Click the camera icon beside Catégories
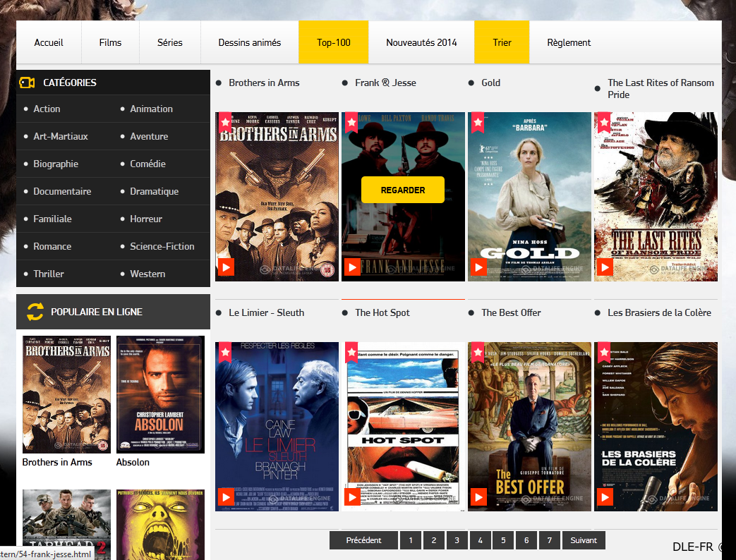 coord(27,83)
